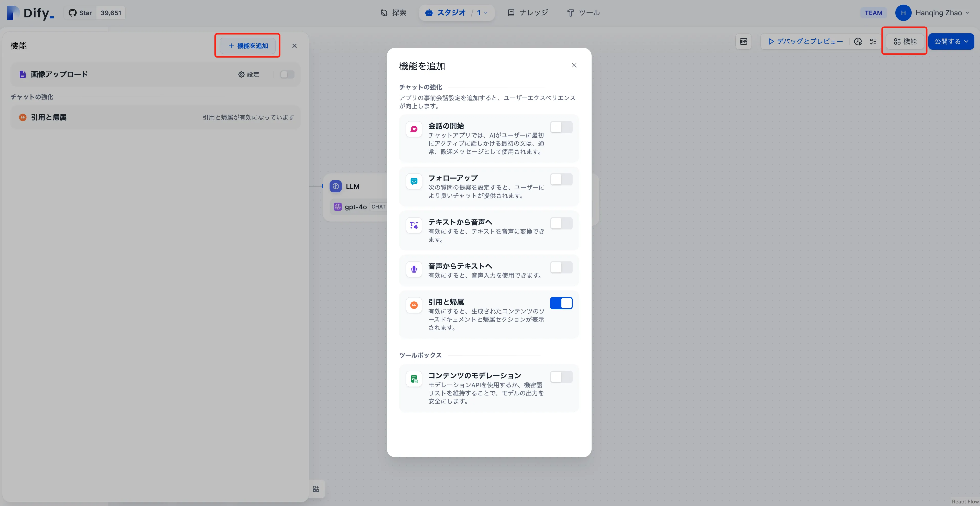Enable the コンテンツのモデレーション toggle
Screen dimensions: 980x506
(x=561, y=377)
